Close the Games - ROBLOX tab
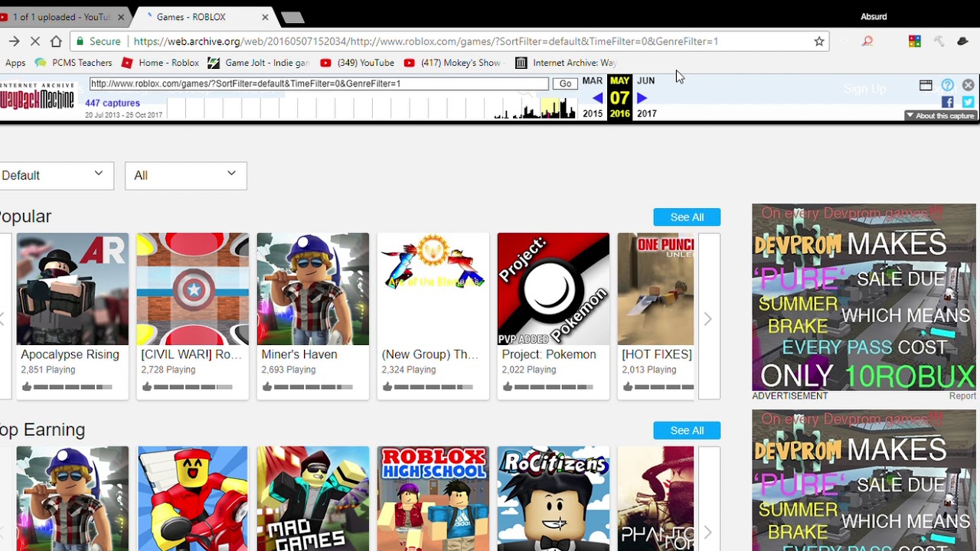The image size is (980, 551). [266, 17]
